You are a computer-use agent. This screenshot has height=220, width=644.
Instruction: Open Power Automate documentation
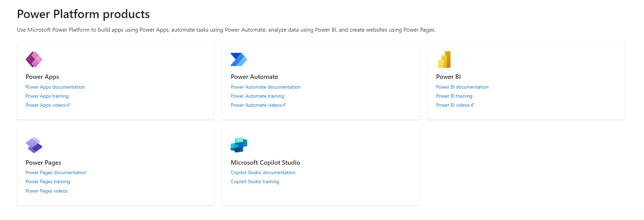[x=265, y=87]
